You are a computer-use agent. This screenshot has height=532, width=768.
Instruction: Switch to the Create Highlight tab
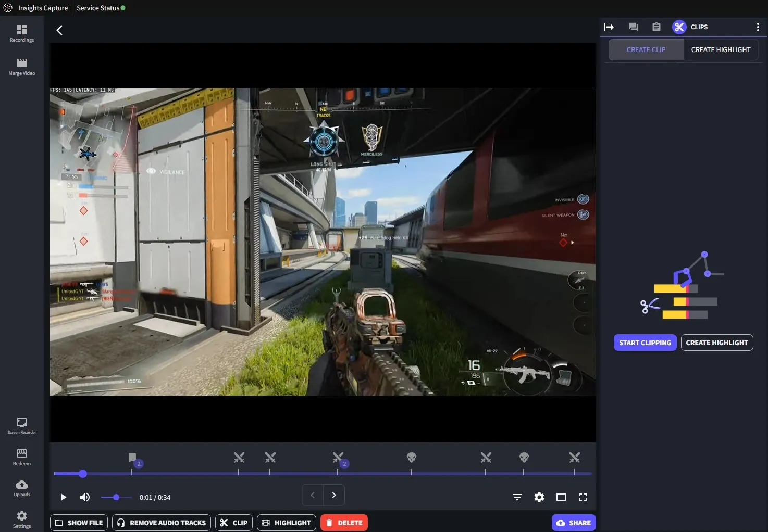(721, 50)
